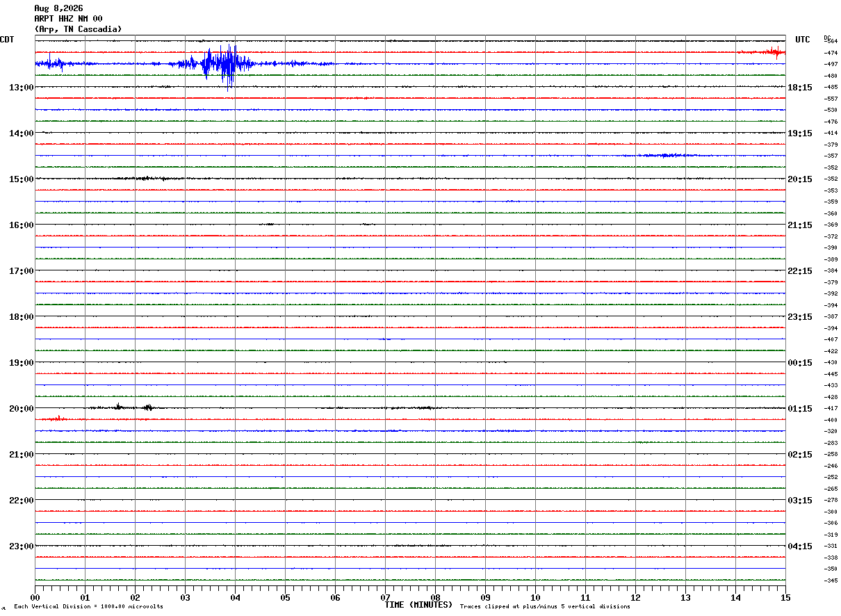Screen dimensions: 841x616
Task: Select the UTC timezone label
Action: 803,40
